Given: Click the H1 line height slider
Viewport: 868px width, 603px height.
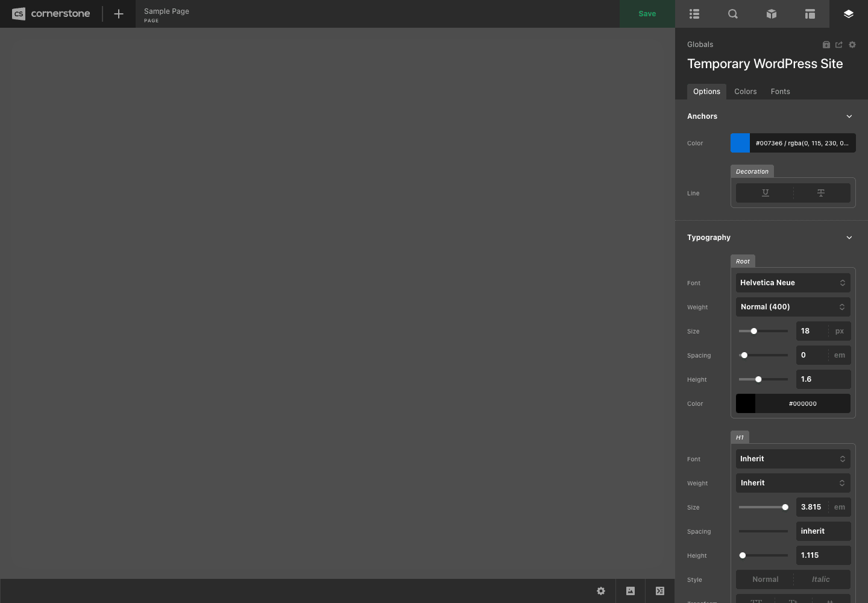Looking at the screenshot, I should pos(763,555).
